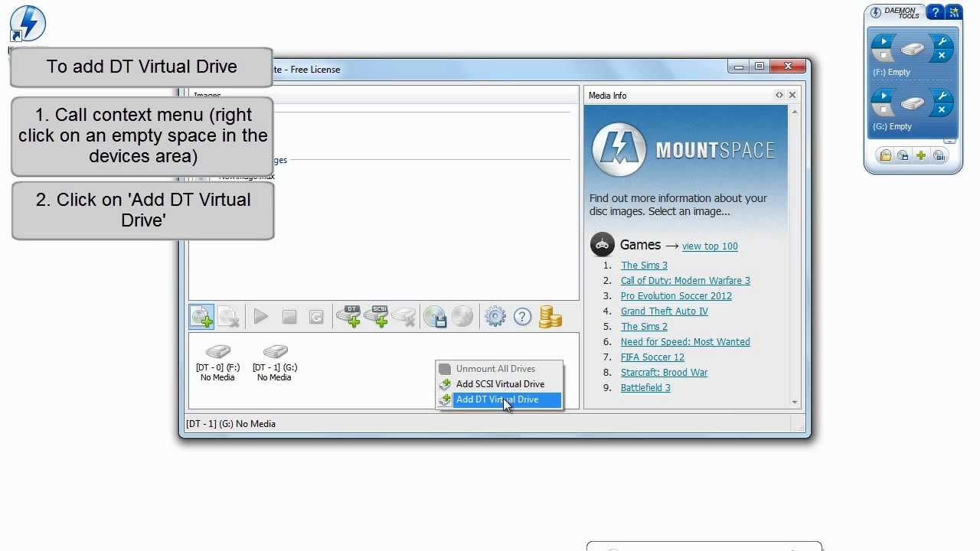980x551 pixels.
Task: Click the gold coins license icon
Action: coord(550,317)
